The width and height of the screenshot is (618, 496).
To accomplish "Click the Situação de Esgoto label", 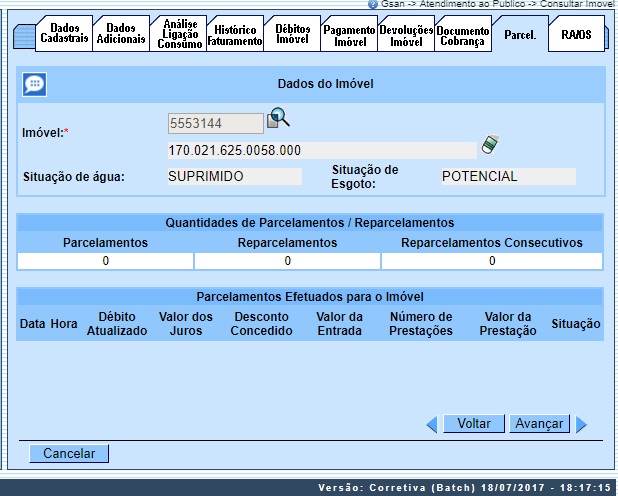I will point(365,177).
